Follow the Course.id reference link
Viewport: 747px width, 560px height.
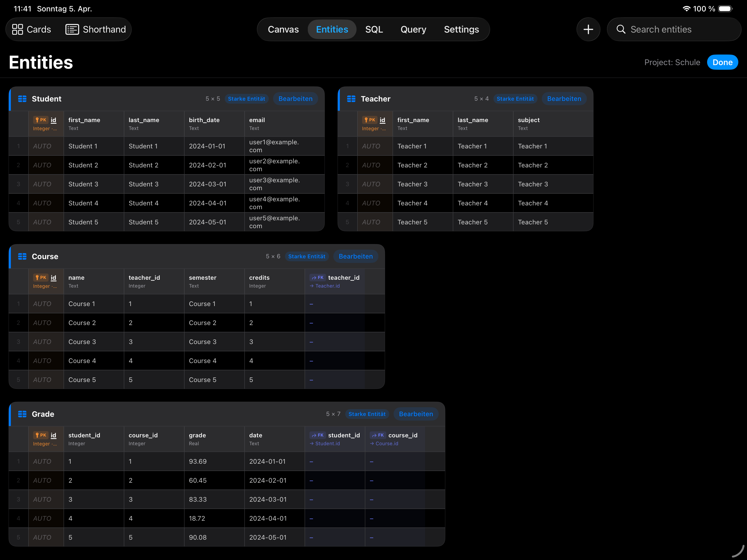click(384, 444)
